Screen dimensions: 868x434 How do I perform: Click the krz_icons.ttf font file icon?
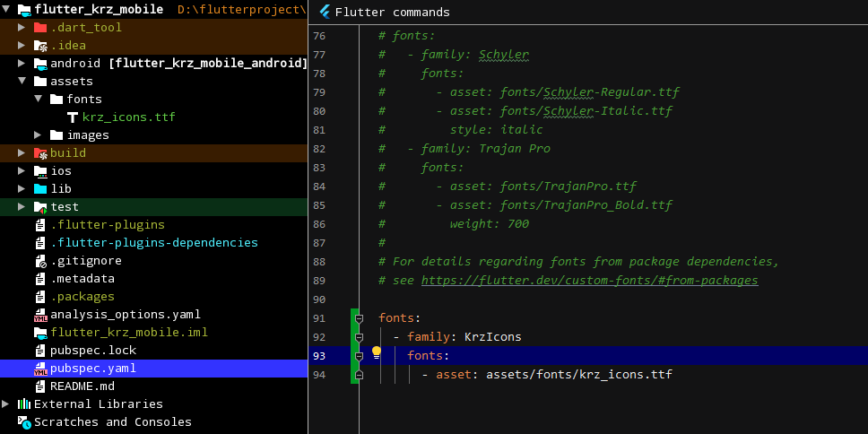point(73,117)
